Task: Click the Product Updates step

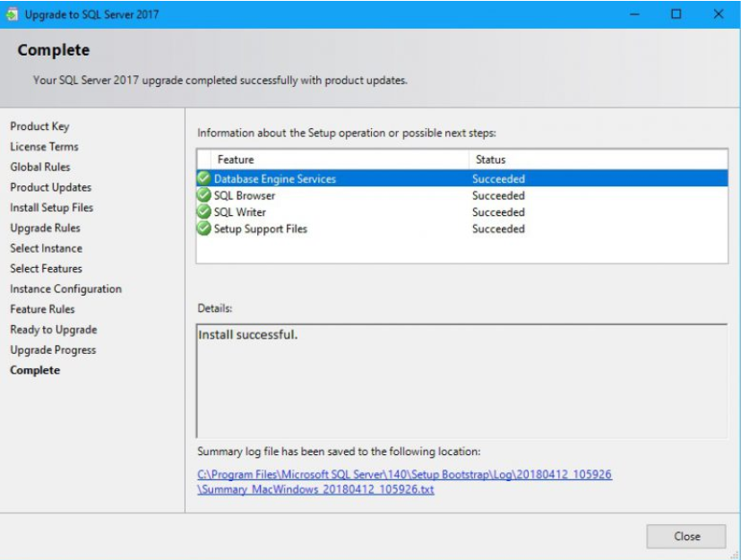Action: pyautogui.click(x=50, y=187)
